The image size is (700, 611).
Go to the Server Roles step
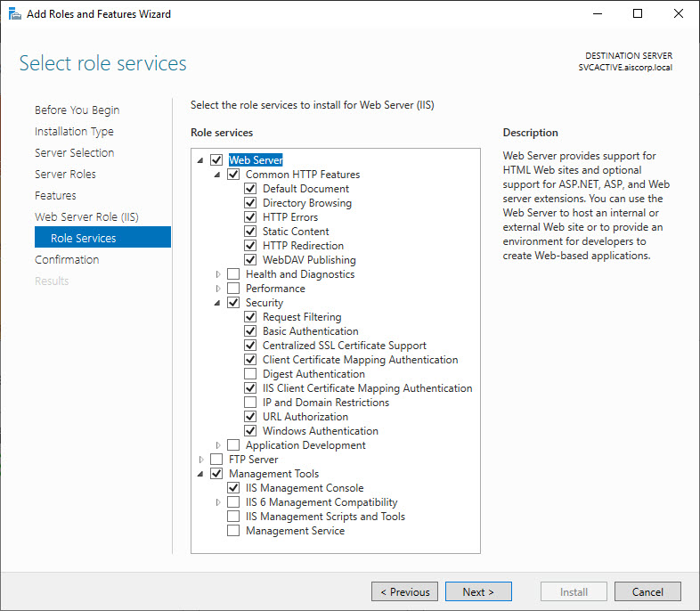[x=65, y=175]
